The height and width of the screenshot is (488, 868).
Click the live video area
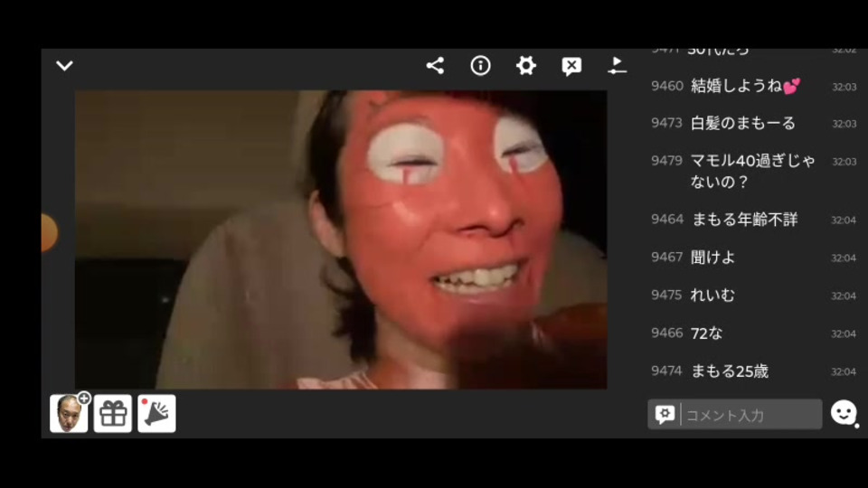point(341,239)
